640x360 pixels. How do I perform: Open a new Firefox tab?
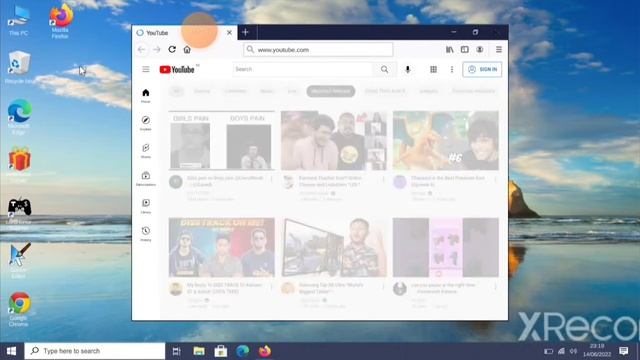tap(245, 32)
